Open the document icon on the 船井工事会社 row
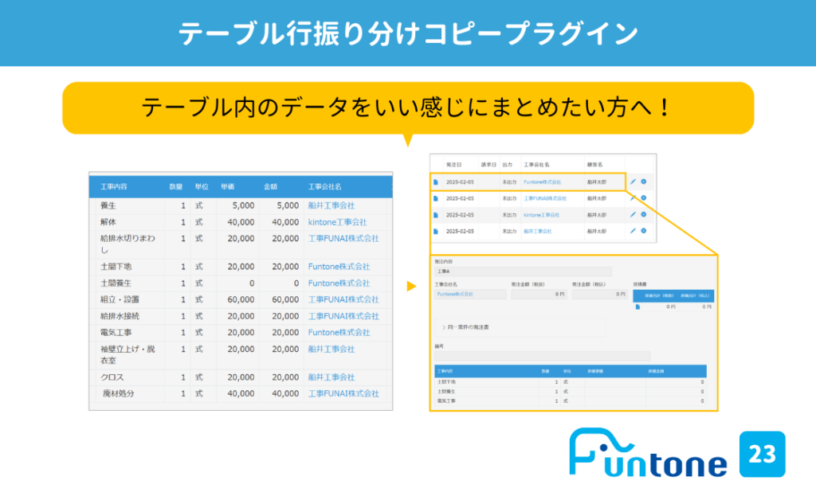This screenshot has width=816, height=504. [436, 230]
